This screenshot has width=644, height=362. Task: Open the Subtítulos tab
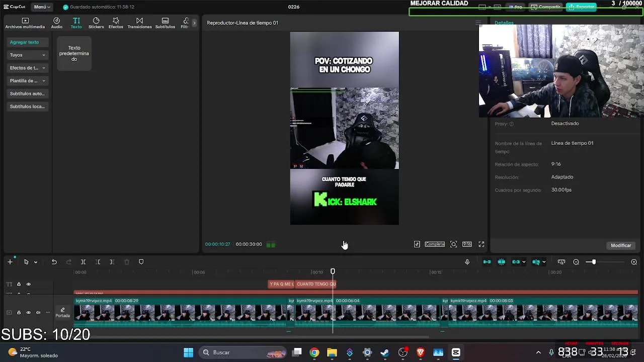coord(165,23)
